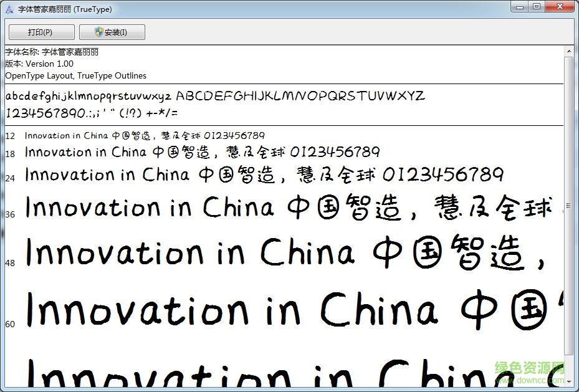The height and width of the screenshot is (392, 579).
Task: Click the size 24 sample label
Action: pos(10,178)
